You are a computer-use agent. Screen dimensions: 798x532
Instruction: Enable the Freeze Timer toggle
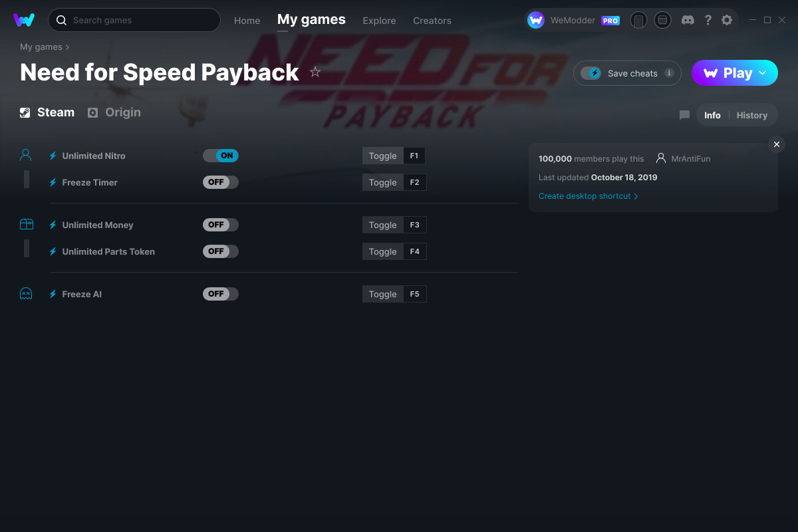(221, 182)
